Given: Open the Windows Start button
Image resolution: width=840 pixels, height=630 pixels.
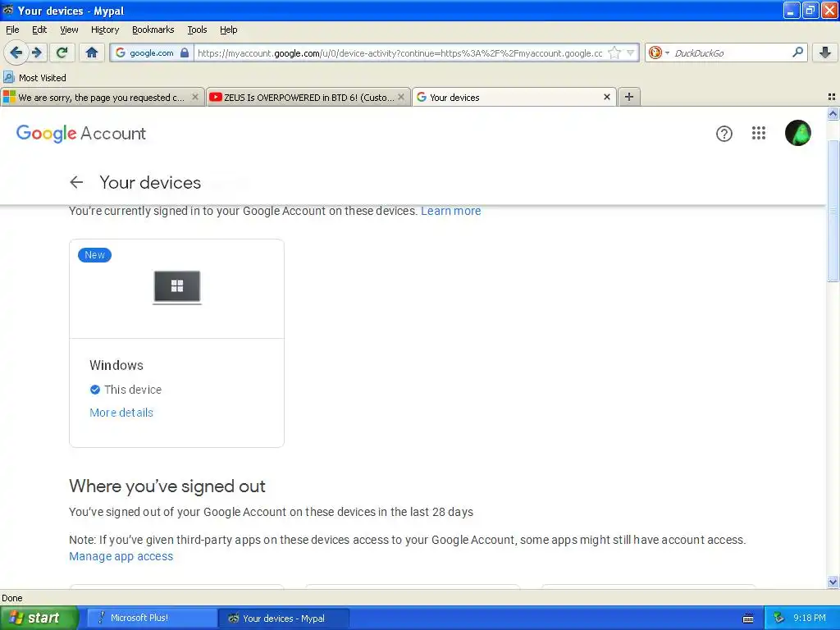Looking at the screenshot, I should pos(39,618).
